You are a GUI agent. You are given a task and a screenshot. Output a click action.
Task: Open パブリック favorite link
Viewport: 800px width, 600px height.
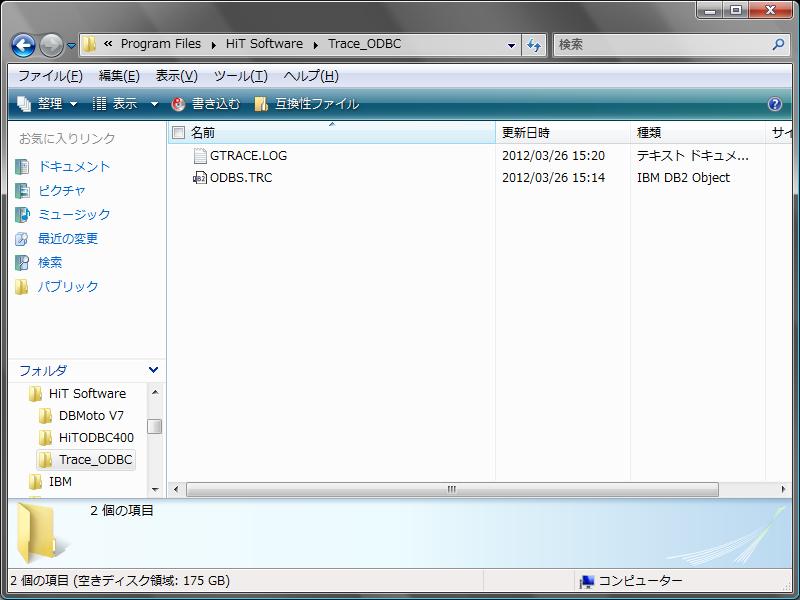click(68, 286)
